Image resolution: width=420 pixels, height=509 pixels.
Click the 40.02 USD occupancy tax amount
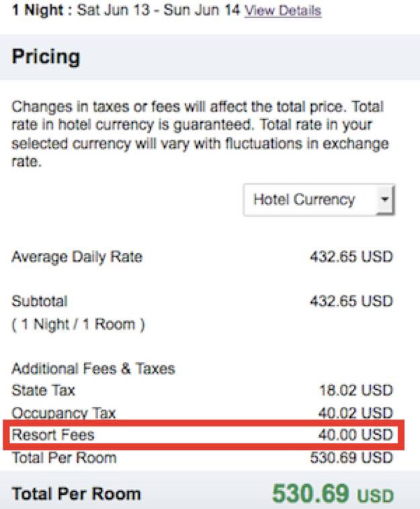click(355, 412)
